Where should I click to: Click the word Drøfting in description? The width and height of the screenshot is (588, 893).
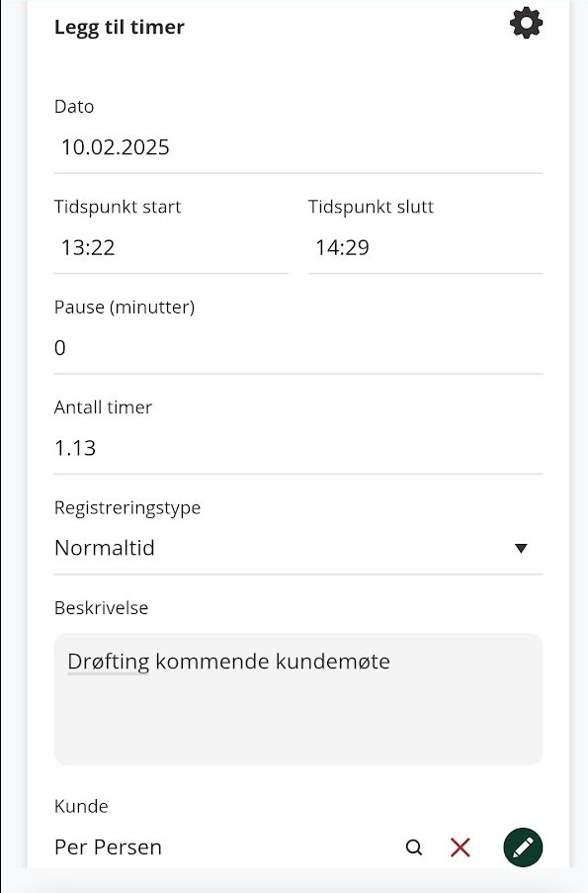tap(108, 662)
